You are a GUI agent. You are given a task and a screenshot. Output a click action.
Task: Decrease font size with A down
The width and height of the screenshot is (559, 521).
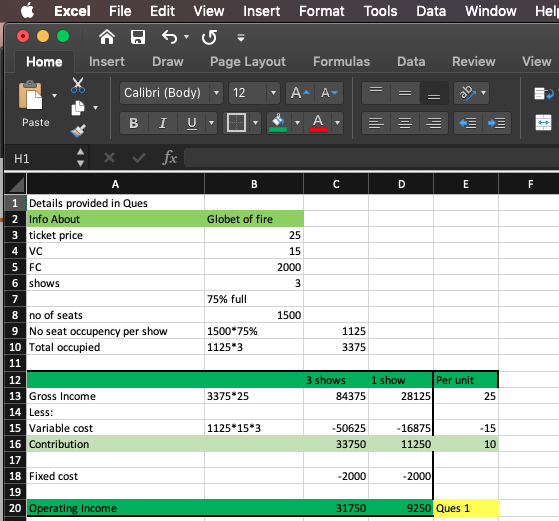pos(329,93)
